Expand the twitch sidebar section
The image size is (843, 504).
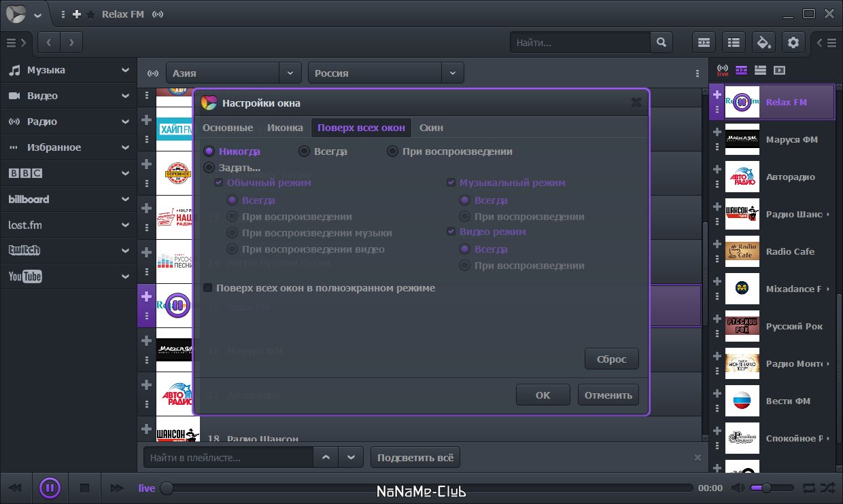[68, 251]
